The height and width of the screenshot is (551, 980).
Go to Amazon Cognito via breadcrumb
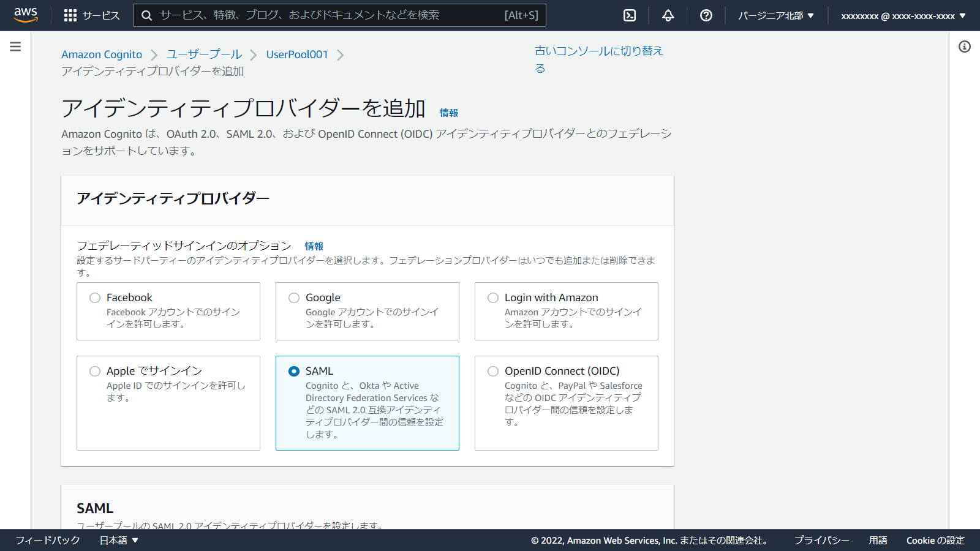[x=101, y=54]
